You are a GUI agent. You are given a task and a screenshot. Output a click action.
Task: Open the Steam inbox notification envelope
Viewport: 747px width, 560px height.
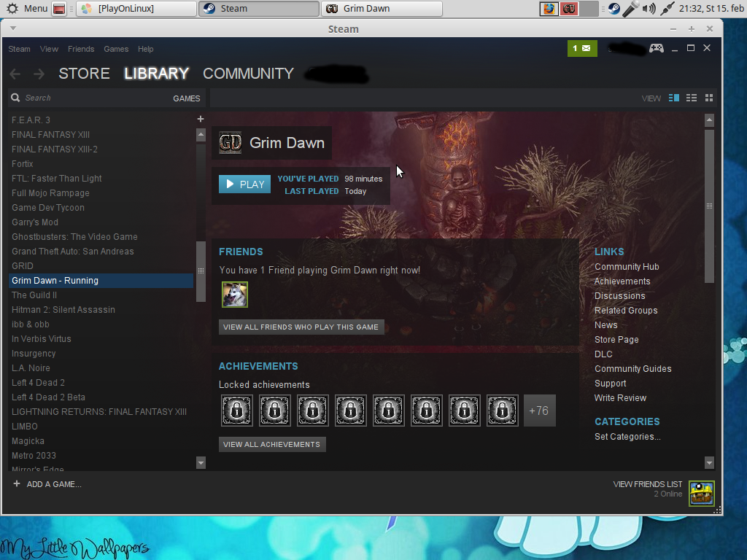(x=582, y=49)
